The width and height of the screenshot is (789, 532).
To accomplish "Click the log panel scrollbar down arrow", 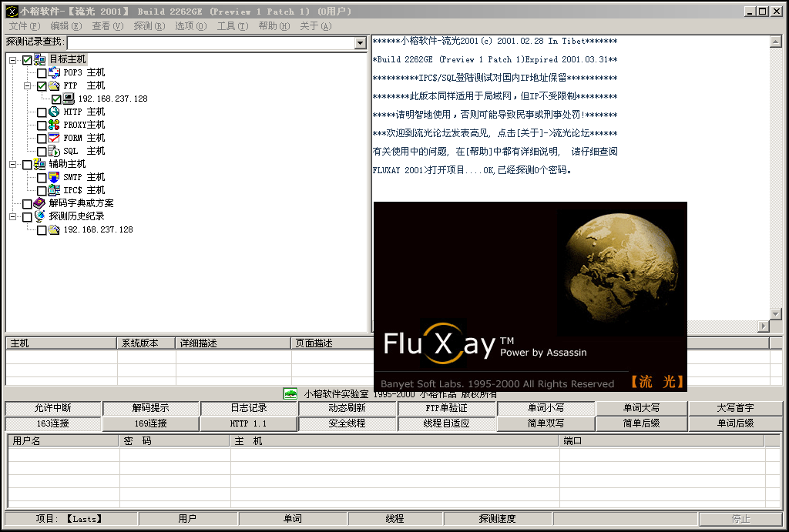I will 775,314.
